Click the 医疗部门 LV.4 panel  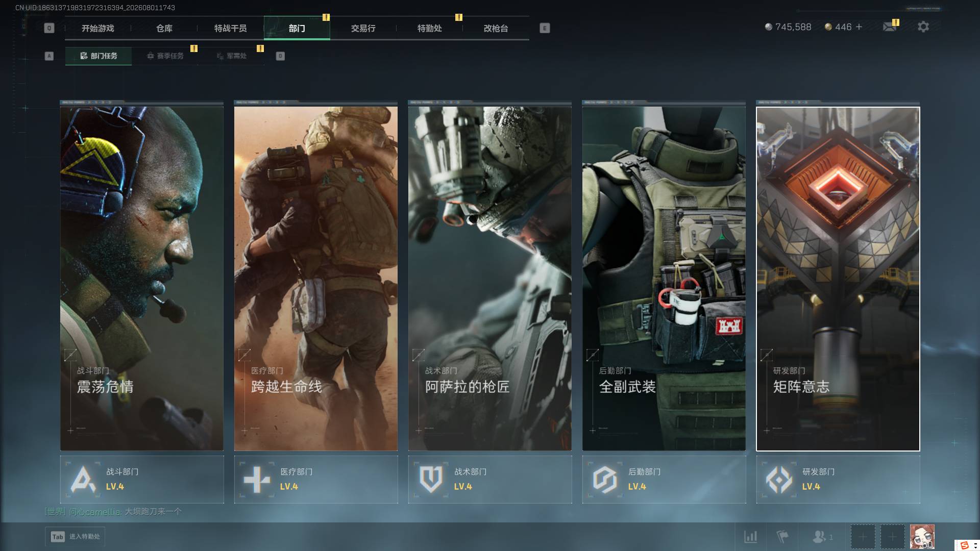(316, 480)
